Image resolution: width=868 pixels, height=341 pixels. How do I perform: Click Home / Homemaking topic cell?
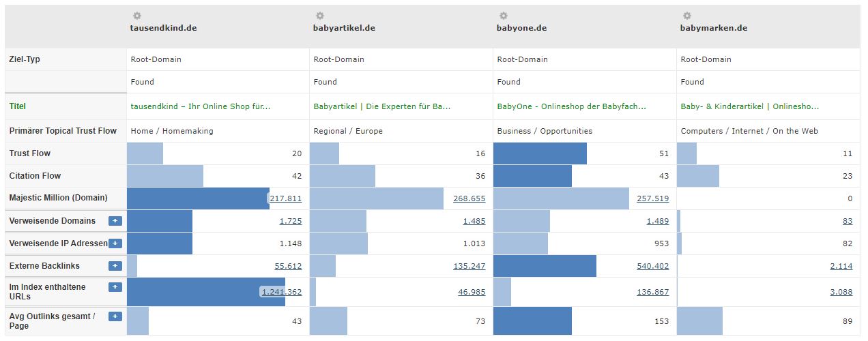tap(172, 131)
